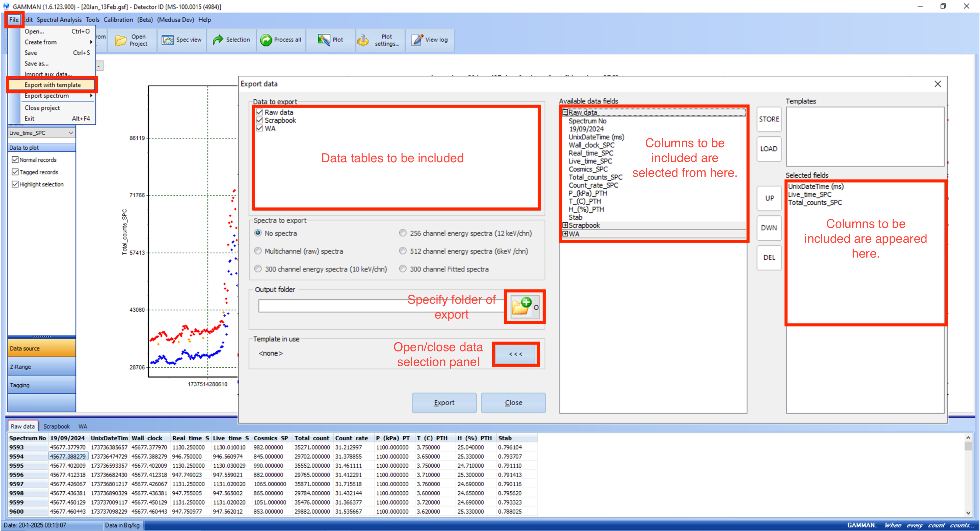Click the Plot toolbar icon
Viewport: 980px width, 531px height.
[x=324, y=40]
